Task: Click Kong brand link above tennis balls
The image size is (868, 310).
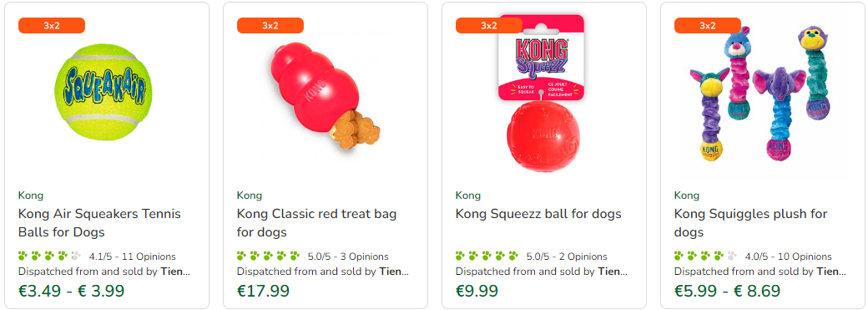Action: [31, 196]
